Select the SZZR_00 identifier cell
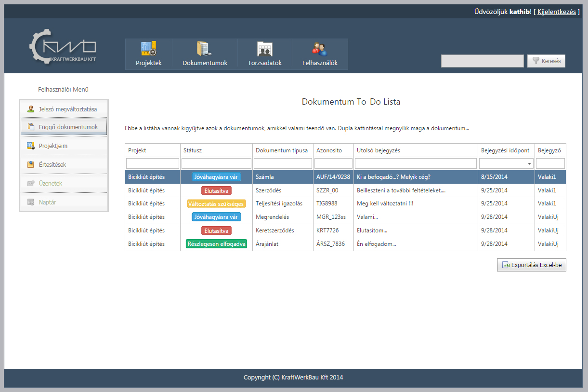The width and height of the screenshot is (588, 392). click(333, 190)
